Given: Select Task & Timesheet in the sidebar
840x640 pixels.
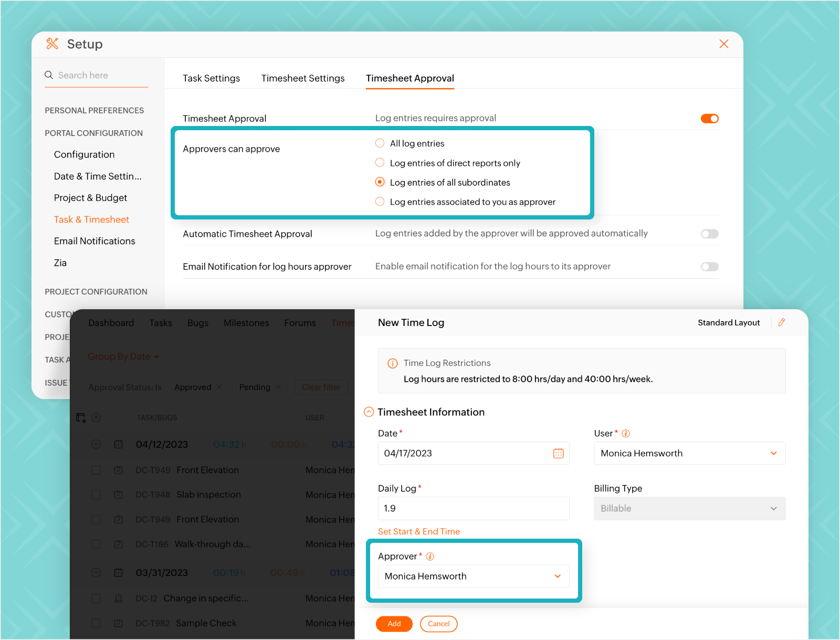Looking at the screenshot, I should [x=91, y=219].
